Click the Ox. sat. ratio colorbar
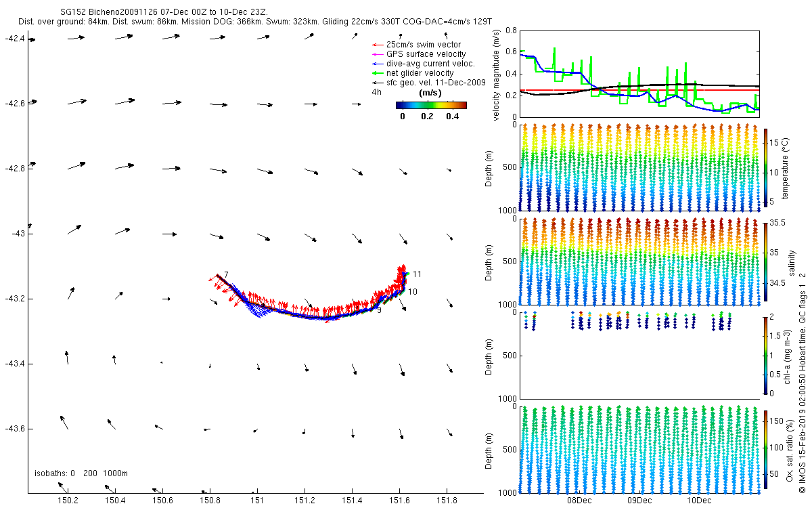 765,450
